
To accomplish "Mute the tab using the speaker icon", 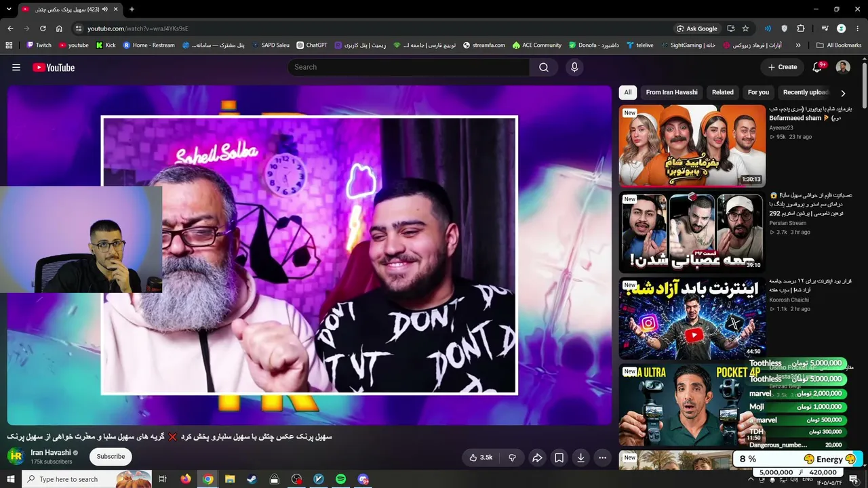I will click(104, 9).
